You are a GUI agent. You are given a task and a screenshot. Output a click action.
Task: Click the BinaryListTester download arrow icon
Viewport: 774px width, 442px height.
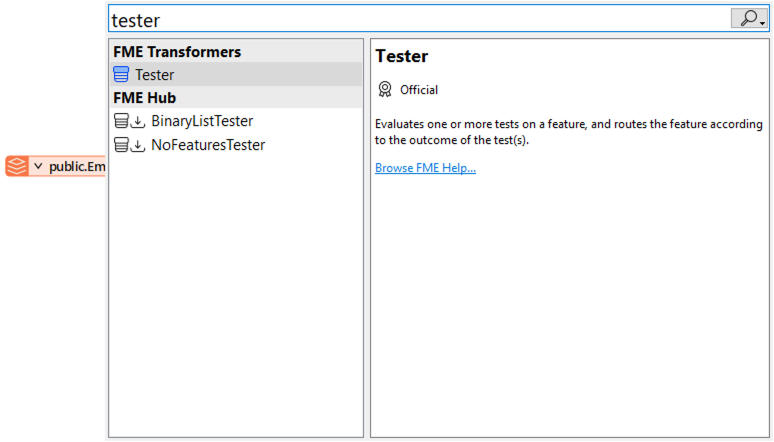coord(138,121)
